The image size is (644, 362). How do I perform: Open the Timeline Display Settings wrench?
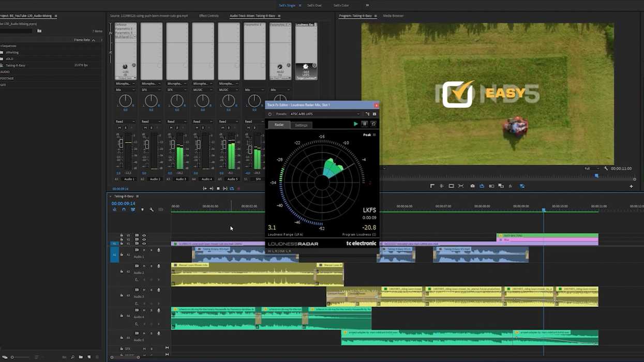click(152, 209)
